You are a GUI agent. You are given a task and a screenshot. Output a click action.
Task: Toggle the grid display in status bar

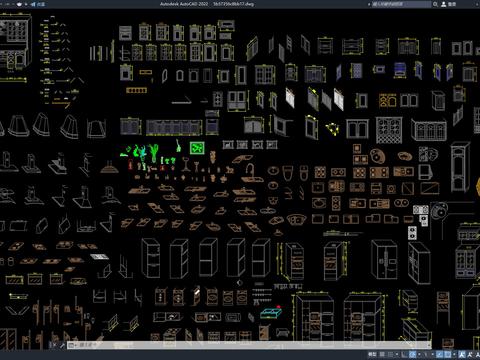click(x=382, y=354)
